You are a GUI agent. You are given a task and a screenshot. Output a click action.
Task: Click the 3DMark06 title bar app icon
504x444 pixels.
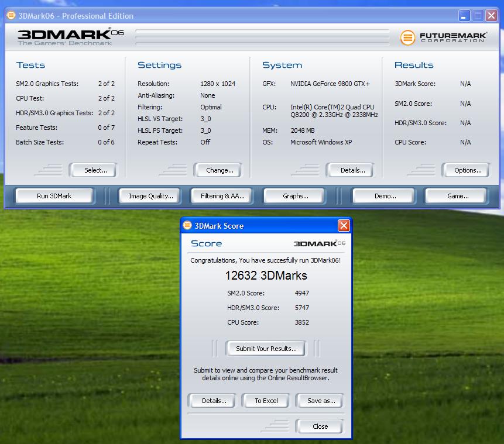[11, 15]
